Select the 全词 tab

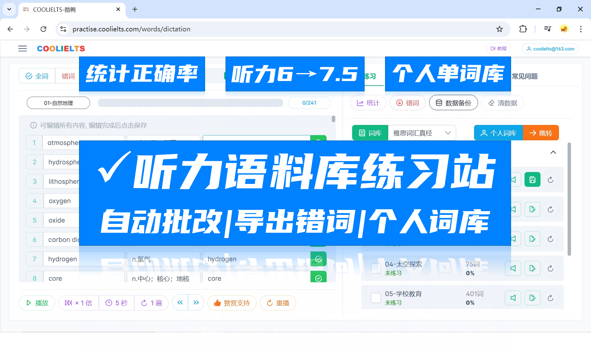[37, 76]
